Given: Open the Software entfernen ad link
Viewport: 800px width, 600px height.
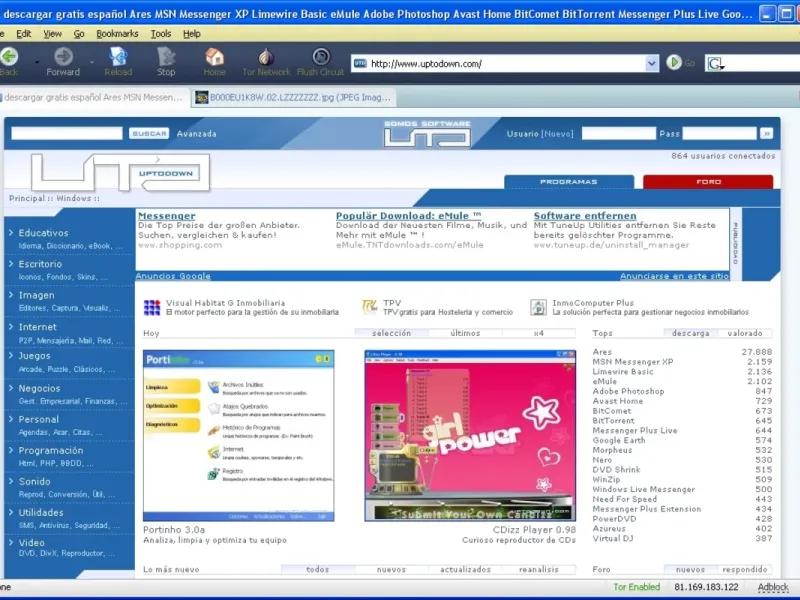Looking at the screenshot, I should click(x=585, y=216).
